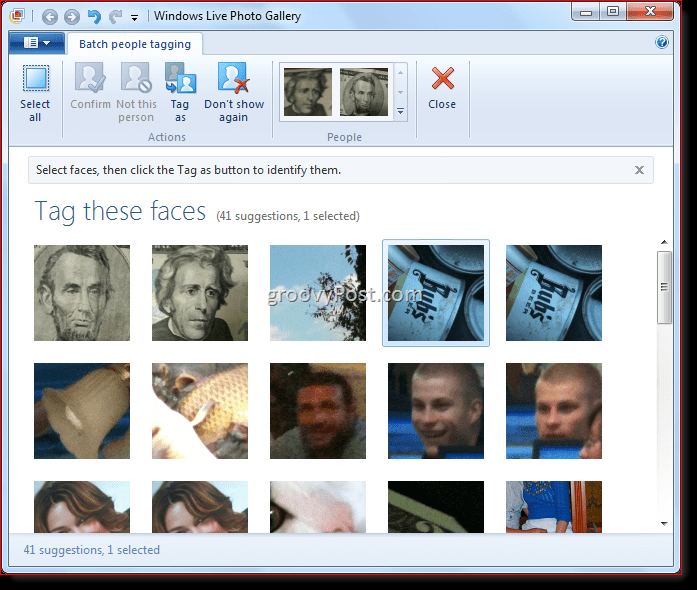Image resolution: width=697 pixels, height=590 pixels.
Task: Select the Andrew Jackson thumbnail in People gallery
Action: click(x=308, y=92)
